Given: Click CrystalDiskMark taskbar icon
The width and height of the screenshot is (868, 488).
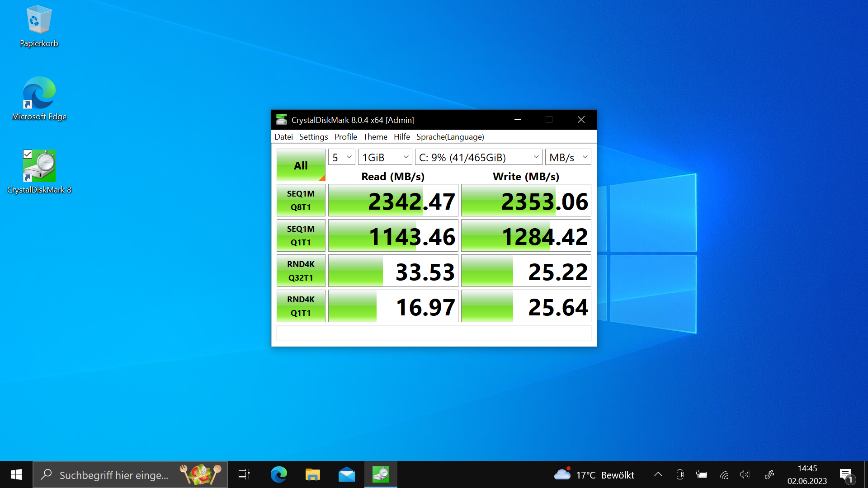Looking at the screenshot, I should tap(381, 474).
